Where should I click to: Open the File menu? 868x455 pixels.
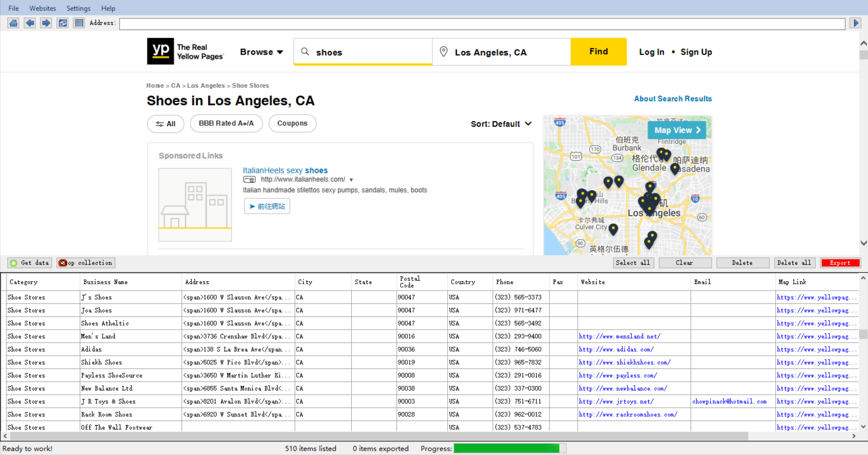14,8
